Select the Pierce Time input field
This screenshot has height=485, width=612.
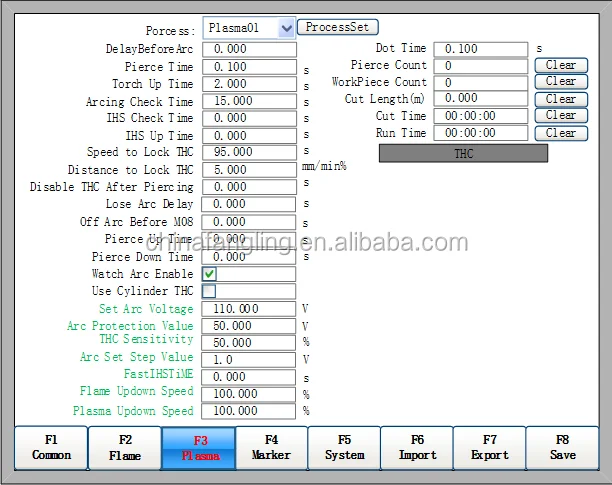[x=249, y=67]
